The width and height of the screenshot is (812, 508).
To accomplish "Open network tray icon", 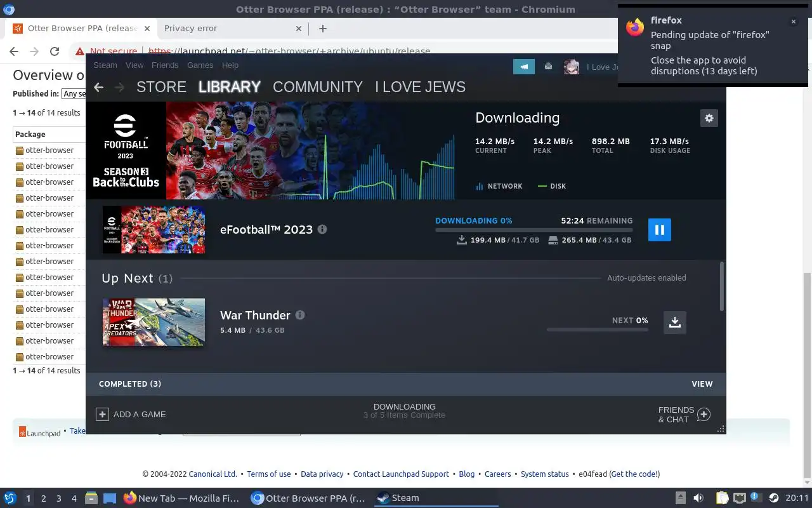I will (739, 498).
